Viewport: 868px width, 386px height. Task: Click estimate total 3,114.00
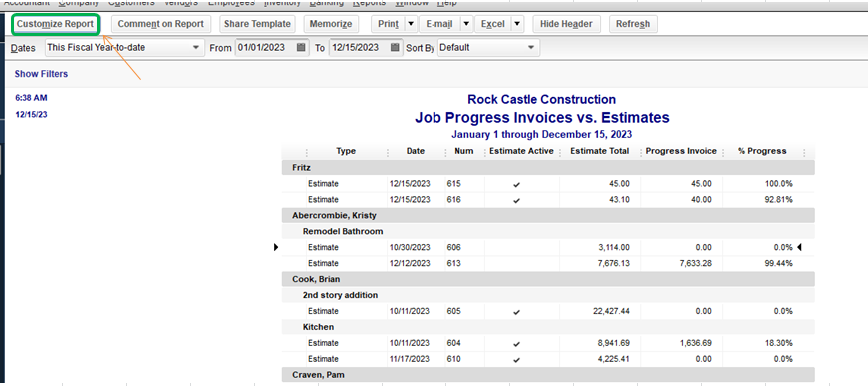[614, 247]
